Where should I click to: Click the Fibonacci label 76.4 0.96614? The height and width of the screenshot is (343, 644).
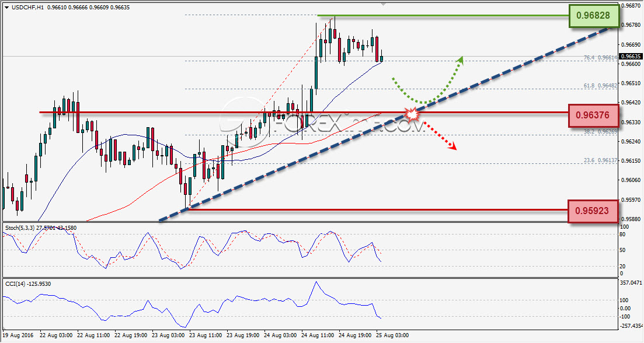600,58
